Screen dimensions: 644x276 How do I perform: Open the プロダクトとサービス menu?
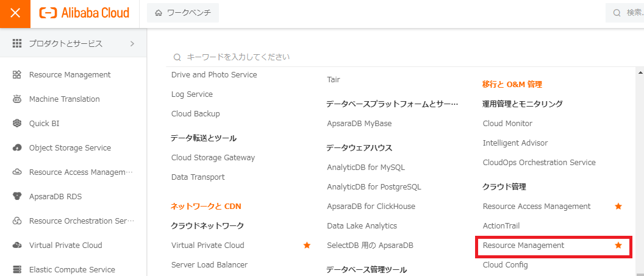73,43
